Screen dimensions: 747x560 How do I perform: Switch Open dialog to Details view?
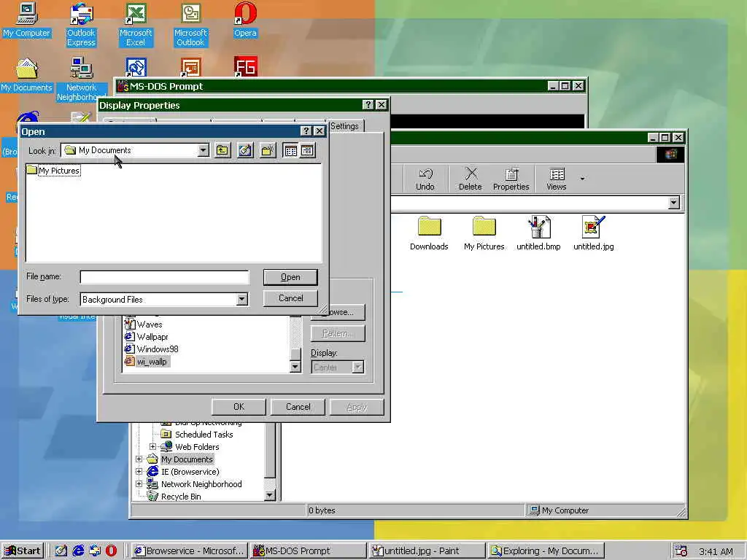tap(307, 151)
